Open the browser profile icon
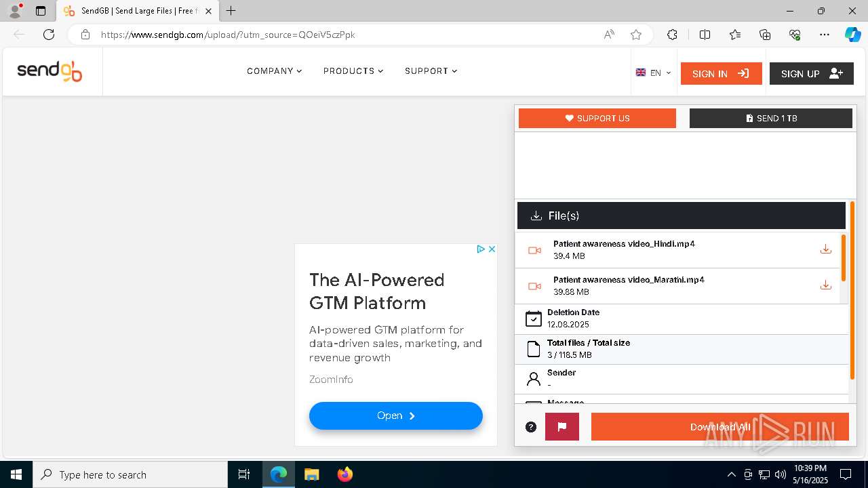Image resolution: width=868 pixels, height=488 pixels. (x=15, y=11)
